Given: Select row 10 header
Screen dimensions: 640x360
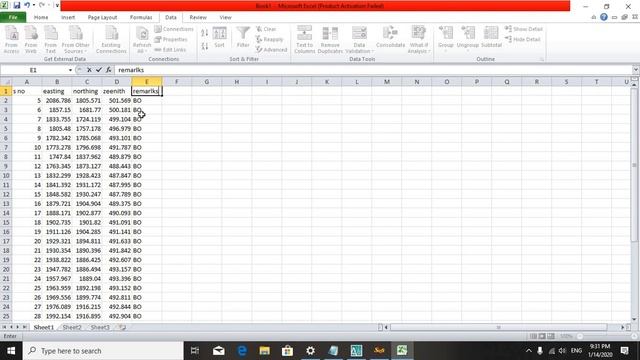Looking at the screenshot, I should (x=6, y=176).
